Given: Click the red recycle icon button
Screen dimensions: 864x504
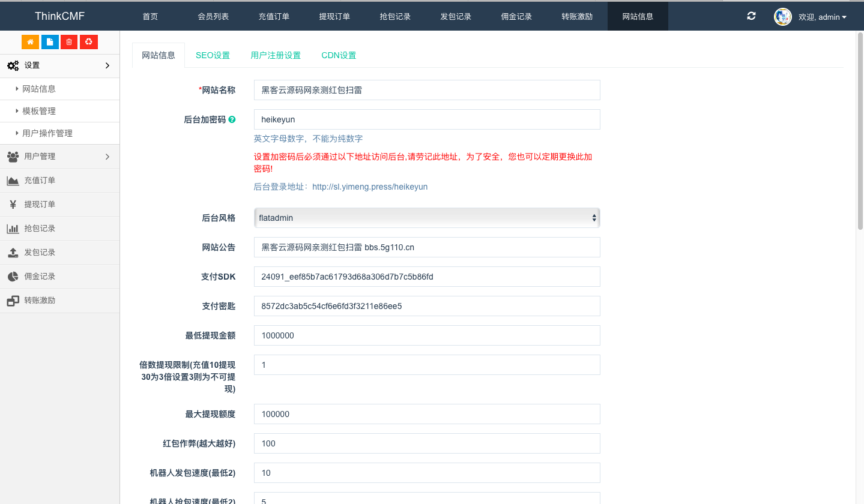Looking at the screenshot, I should (x=89, y=42).
